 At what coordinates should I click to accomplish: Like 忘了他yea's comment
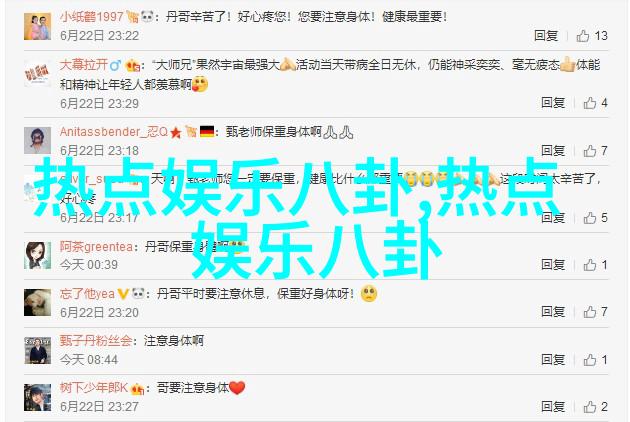tap(589, 312)
